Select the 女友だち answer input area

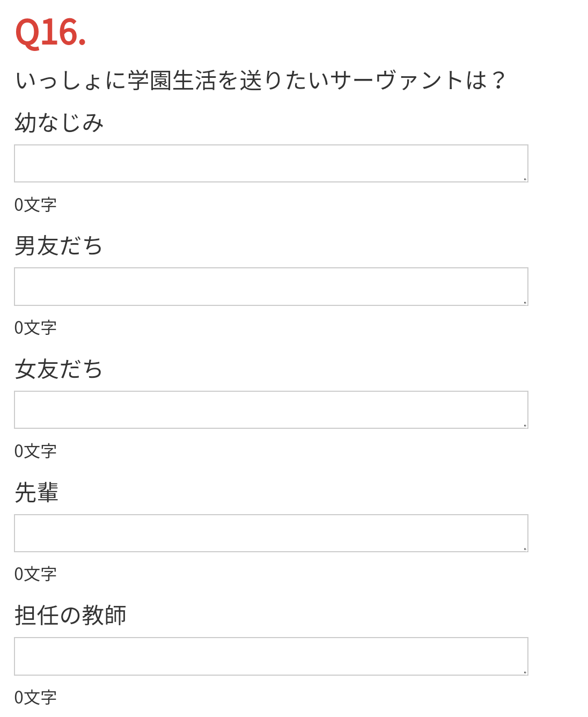pyautogui.click(x=271, y=409)
